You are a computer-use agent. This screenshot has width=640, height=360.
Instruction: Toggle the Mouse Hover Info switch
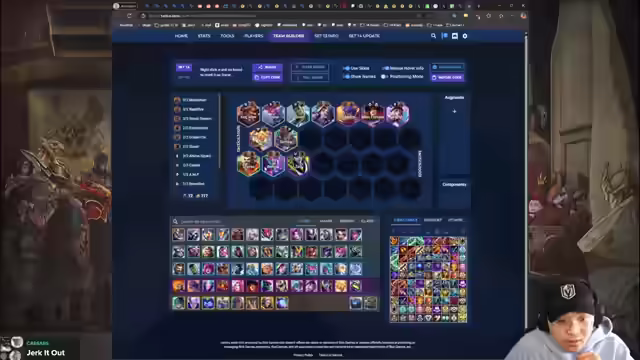pyautogui.click(x=385, y=68)
